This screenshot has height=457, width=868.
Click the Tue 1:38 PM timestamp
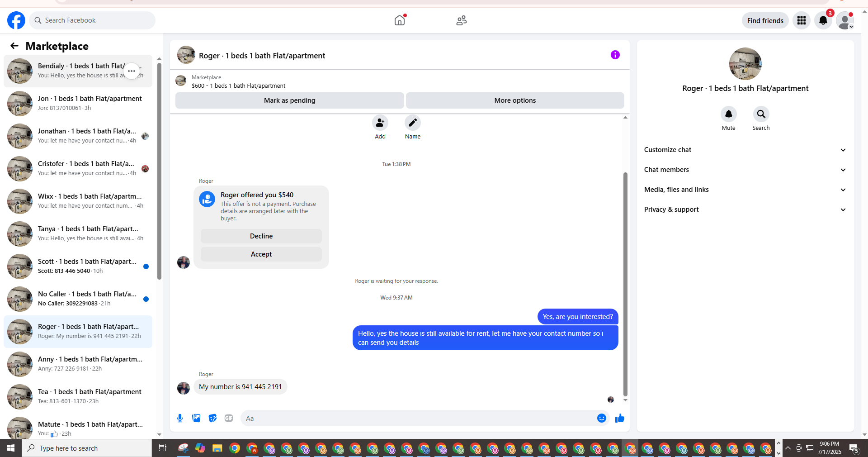(x=396, y=164)
